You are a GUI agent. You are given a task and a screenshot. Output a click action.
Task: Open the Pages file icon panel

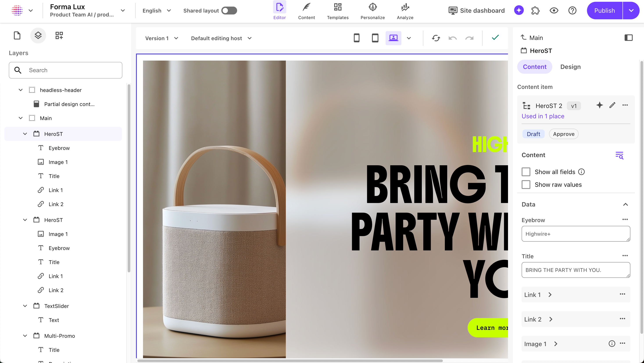click(17, 36)
